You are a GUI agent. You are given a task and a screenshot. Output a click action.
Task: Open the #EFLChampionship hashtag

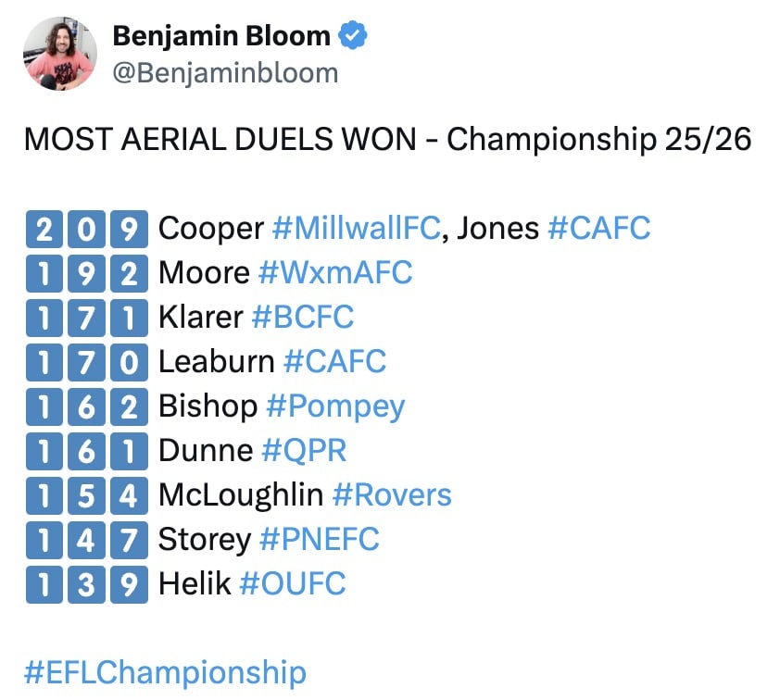click(x=164, y=672)
